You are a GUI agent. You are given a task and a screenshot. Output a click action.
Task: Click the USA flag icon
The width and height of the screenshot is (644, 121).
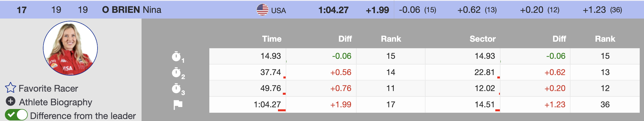tap(262, 10)
